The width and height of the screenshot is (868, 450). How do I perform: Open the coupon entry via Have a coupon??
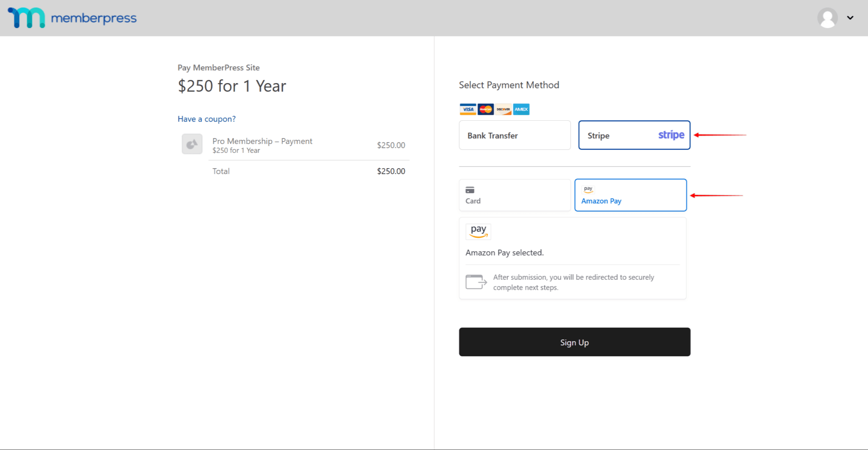coord(206,119)
